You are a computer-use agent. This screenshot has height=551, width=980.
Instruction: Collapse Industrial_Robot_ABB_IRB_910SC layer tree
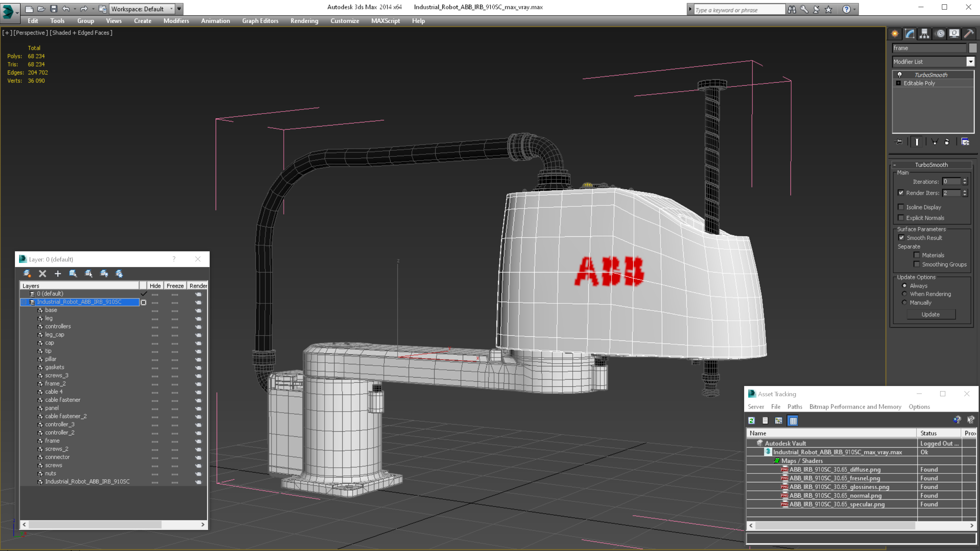point(24,302)
